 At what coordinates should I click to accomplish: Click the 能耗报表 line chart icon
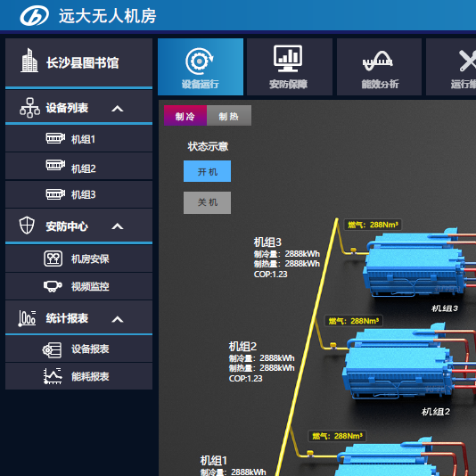click(53, 376)
